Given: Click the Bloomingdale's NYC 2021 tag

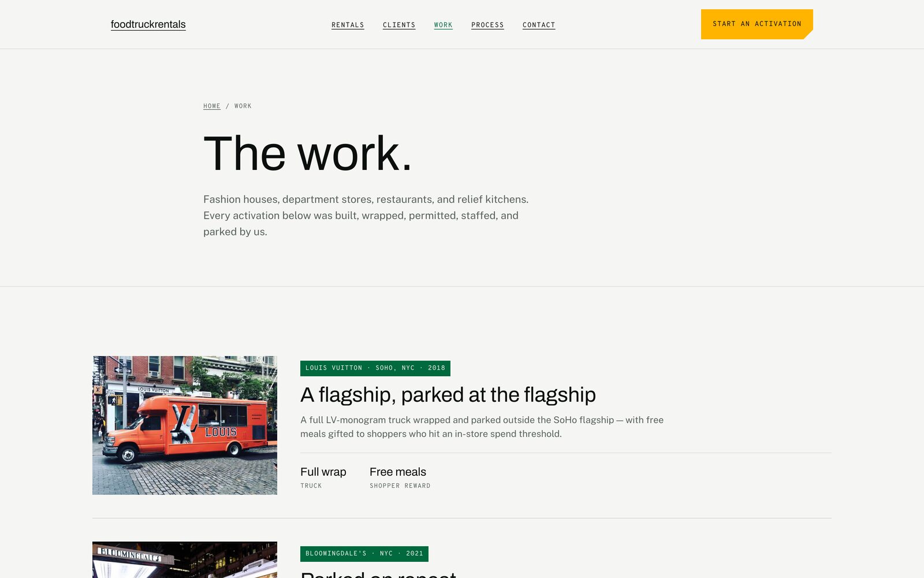Looking at the screenshot, I should pos(364,554).
